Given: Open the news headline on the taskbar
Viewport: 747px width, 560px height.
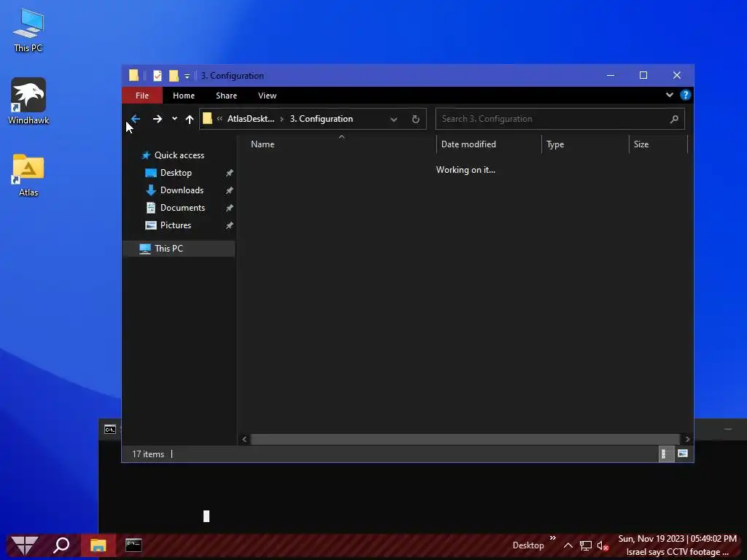Looking at the screenshot, I should 677,552.
